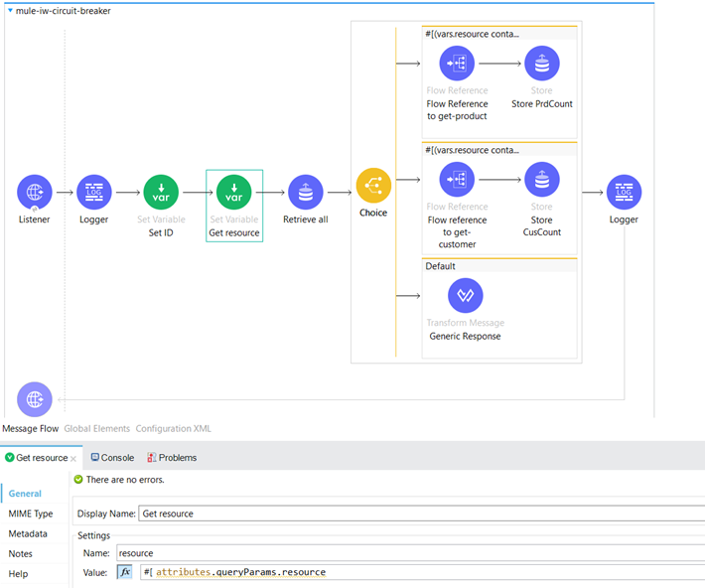Select the Set ID variable icon

click(x=161, y=192)
